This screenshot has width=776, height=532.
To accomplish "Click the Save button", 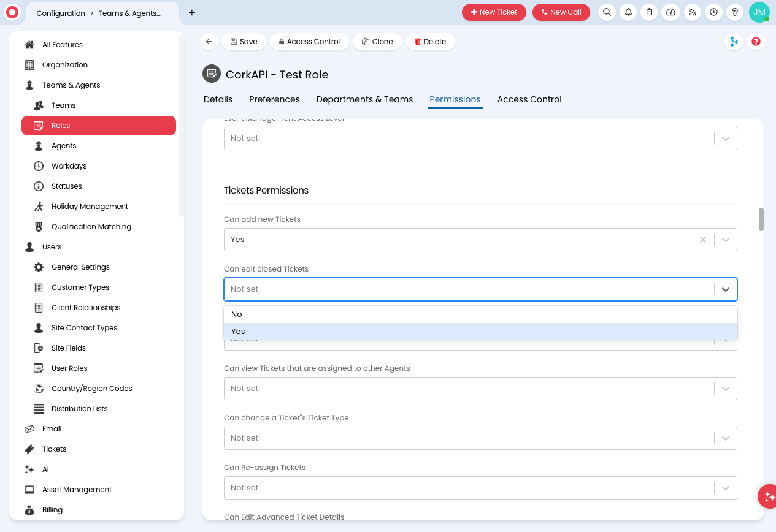I will point(244,42).
